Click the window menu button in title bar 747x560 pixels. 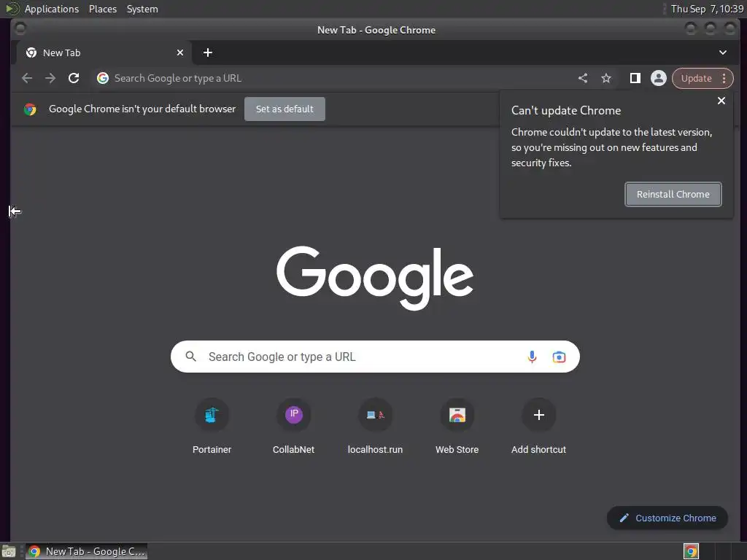[x=20, y=29]
